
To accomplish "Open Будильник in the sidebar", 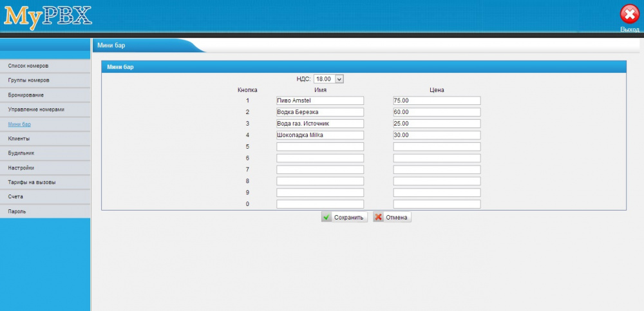I will coord(45,153).
